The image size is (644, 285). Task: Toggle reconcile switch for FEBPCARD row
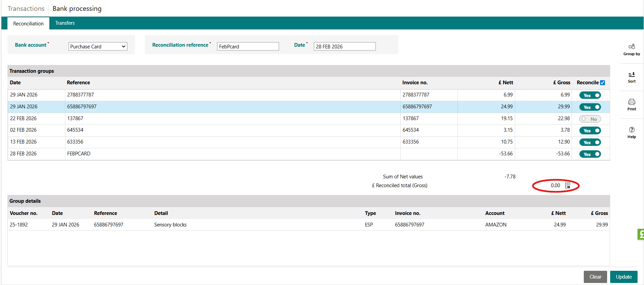(x=590, y=154)
